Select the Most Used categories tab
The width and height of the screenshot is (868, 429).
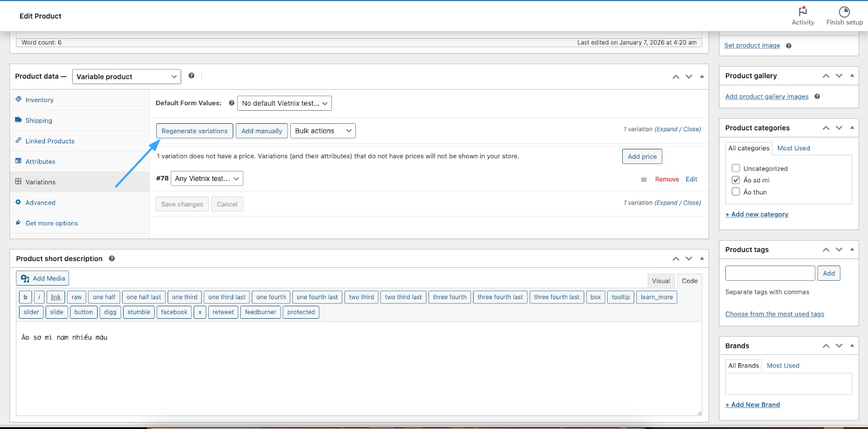[793, 148]
